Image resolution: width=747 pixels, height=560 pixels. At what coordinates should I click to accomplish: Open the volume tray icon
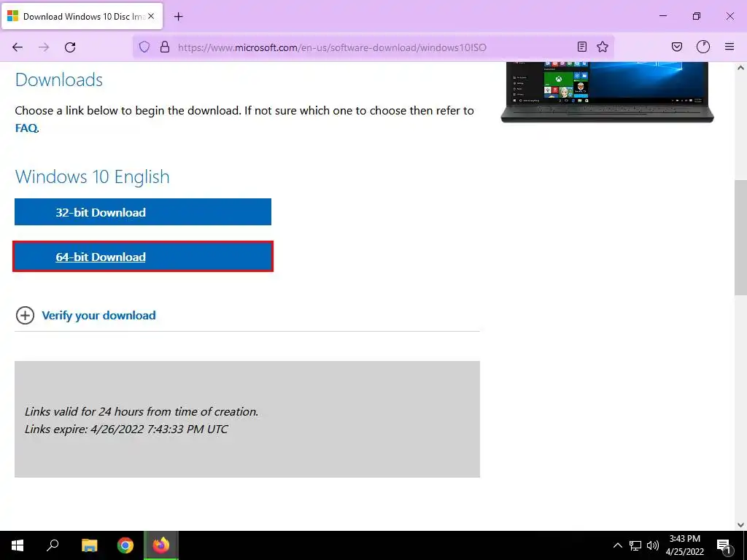pos(653,545)
